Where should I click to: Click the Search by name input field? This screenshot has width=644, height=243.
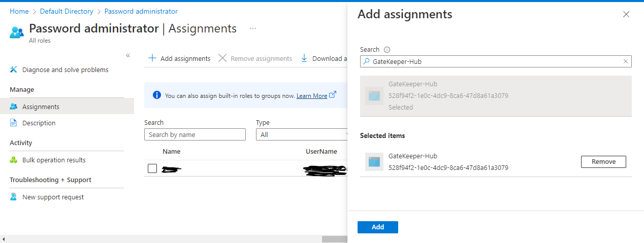(x=195, y=134)
